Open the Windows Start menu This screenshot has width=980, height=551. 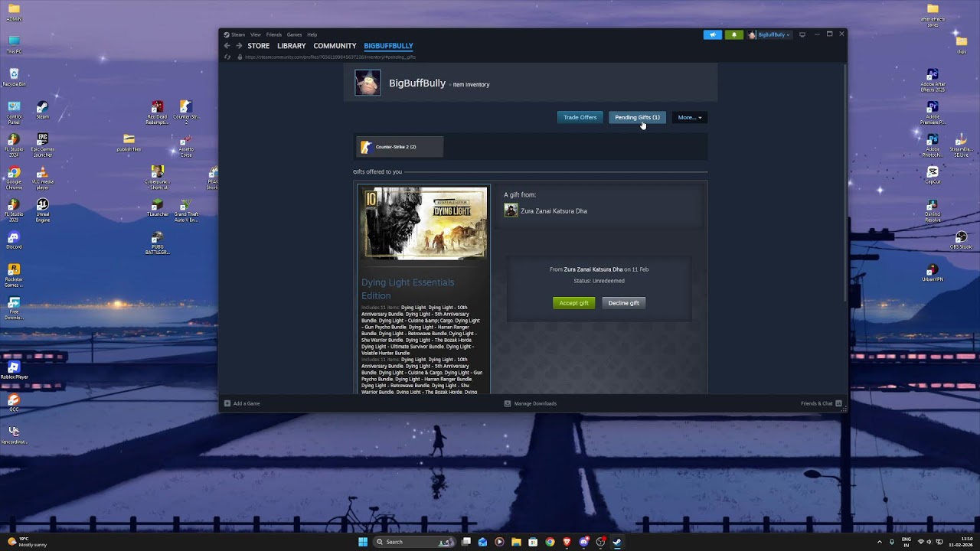pyautogui.click(x=362, y=542)
